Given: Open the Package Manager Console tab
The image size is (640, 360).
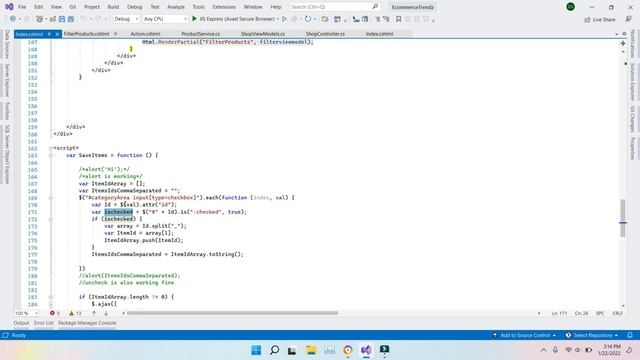Looking at the screenshot, I should (87, 323).
